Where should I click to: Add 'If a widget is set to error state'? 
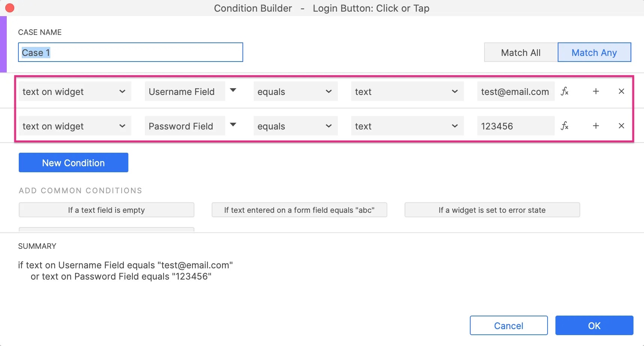tap(492, 210)
